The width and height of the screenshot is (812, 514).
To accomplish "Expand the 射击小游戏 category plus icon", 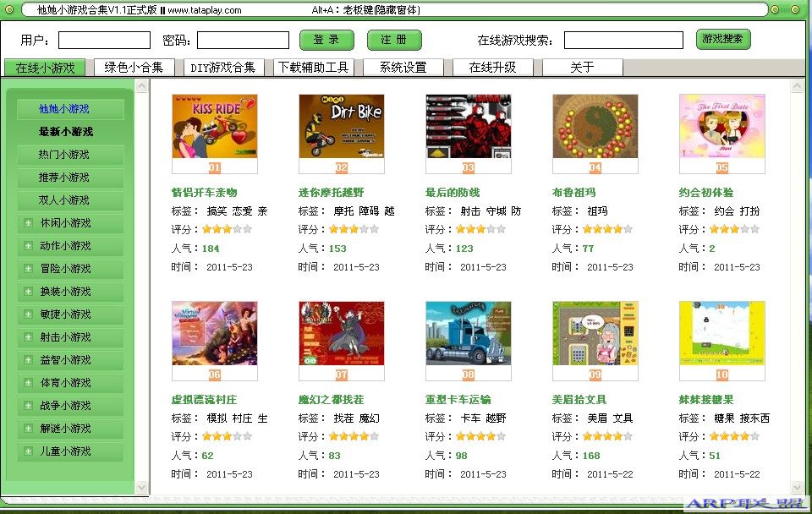I will [28, 337].
